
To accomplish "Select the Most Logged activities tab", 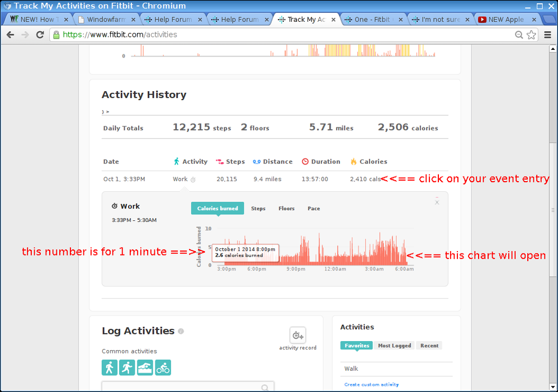I will point(394,346).
